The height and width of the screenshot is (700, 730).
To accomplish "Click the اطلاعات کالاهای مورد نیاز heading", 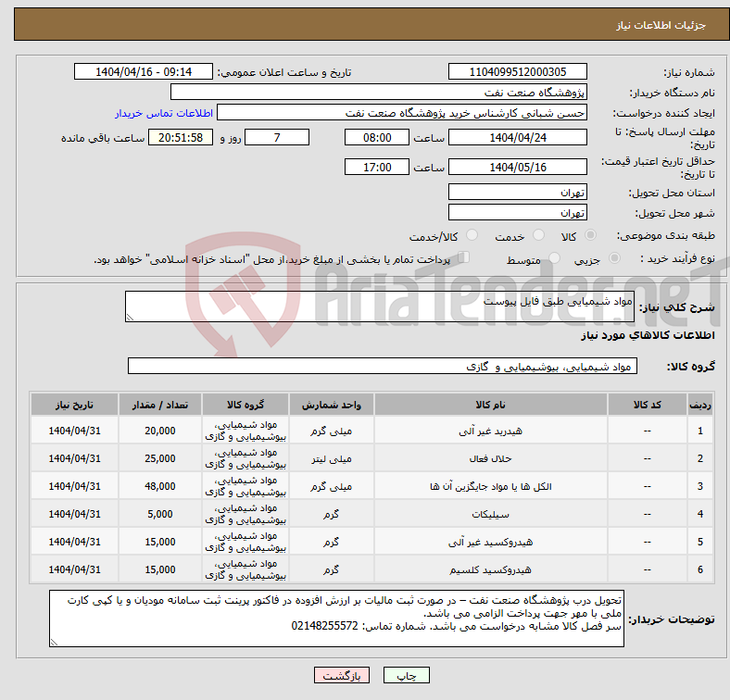I will point(648,335).
